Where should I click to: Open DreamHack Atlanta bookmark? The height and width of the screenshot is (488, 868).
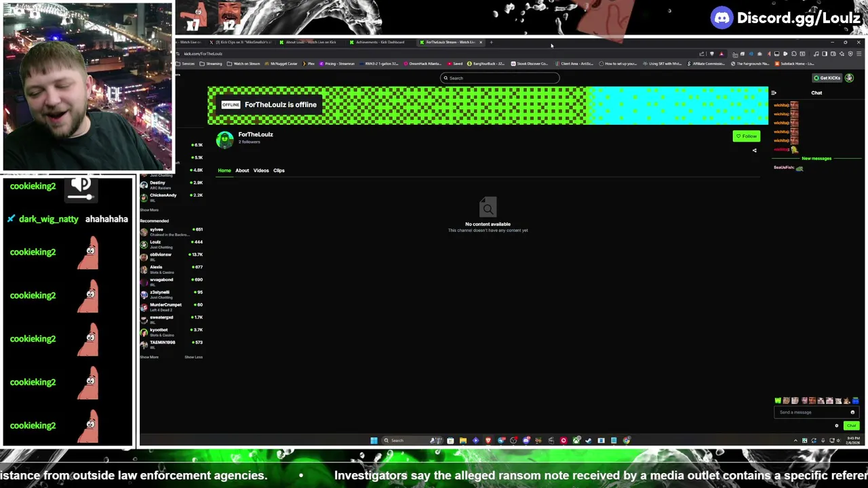pos(423,64)
